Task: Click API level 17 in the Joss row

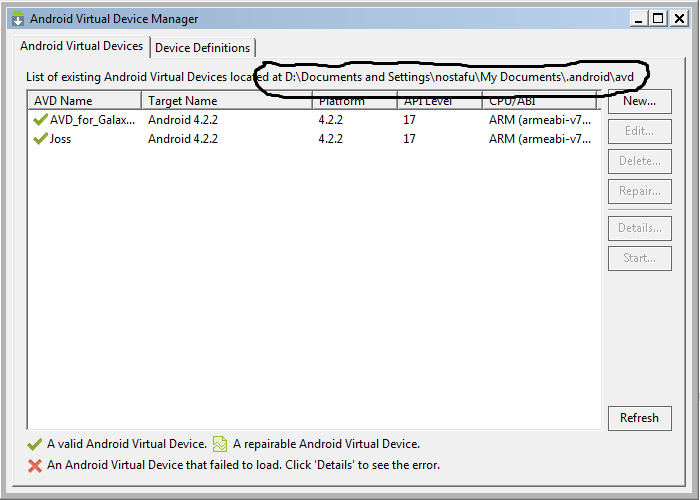Action: point(409,139)
